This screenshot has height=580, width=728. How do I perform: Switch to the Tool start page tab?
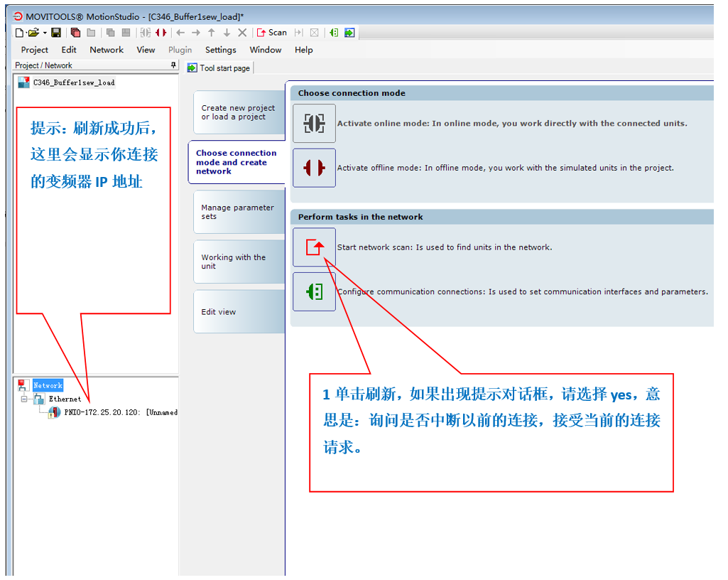219,68
